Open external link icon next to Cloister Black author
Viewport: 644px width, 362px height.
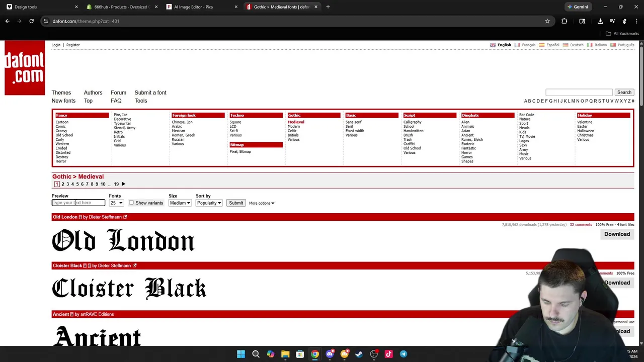(x=134, y=265)
